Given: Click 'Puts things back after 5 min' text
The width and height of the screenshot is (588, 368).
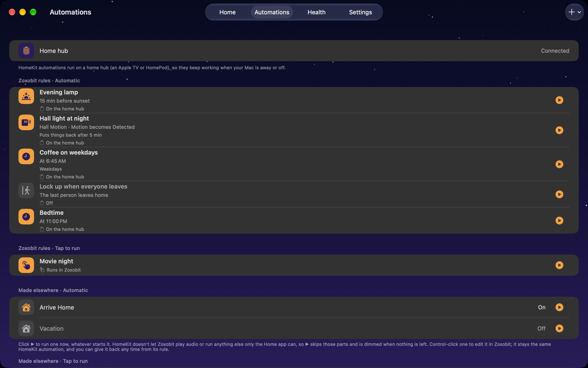Looking at the screenshot, I should (71, 135).
